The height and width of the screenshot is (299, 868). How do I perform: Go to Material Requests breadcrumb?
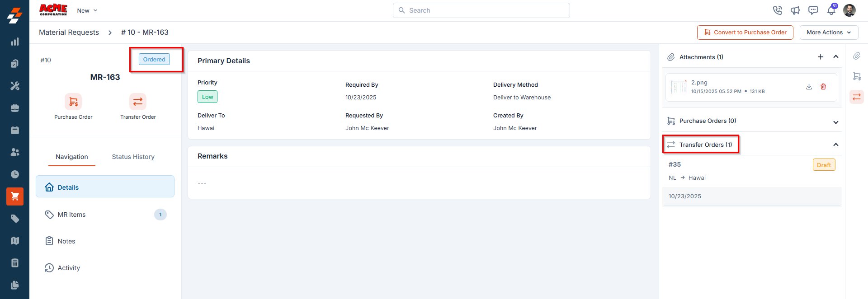coord(69,33)
